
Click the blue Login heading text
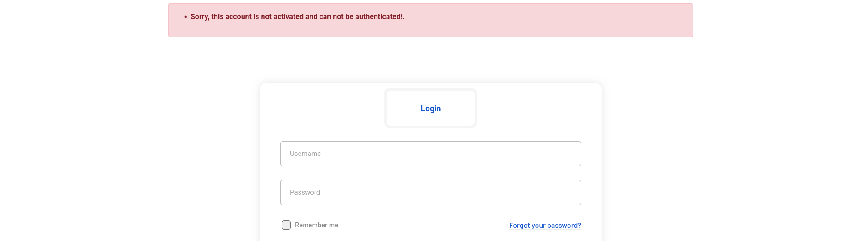431,108
